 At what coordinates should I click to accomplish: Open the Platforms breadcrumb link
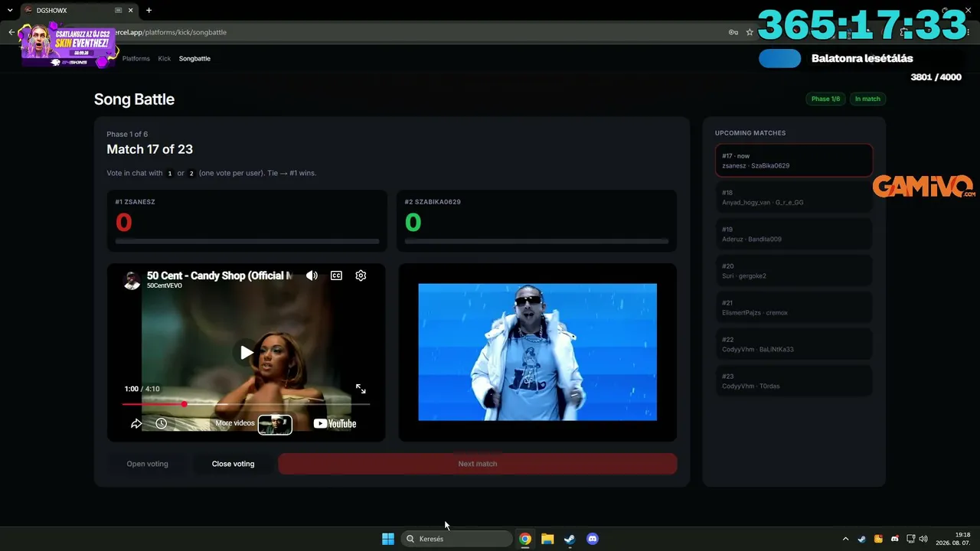point(136,58)
